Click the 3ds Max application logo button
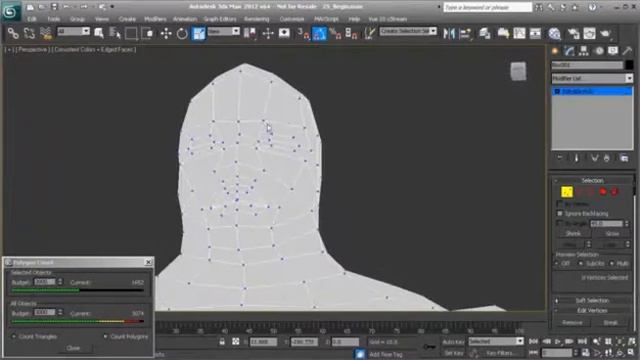The image size is (640, 360). pos(11,11)
